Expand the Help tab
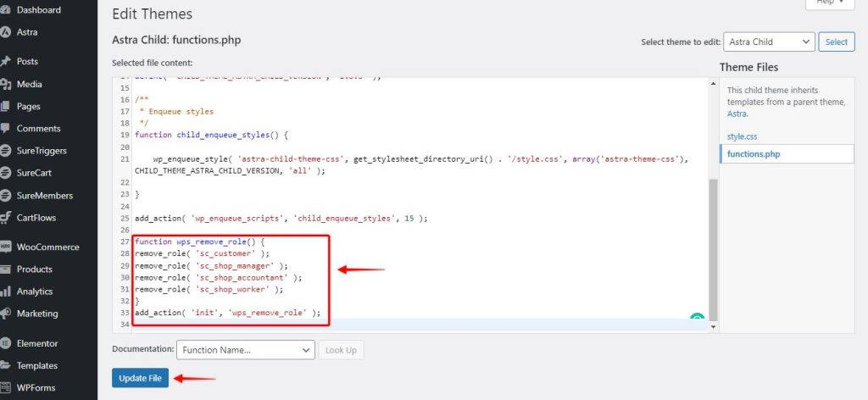 pyautogui.click(x=829, y=3)
